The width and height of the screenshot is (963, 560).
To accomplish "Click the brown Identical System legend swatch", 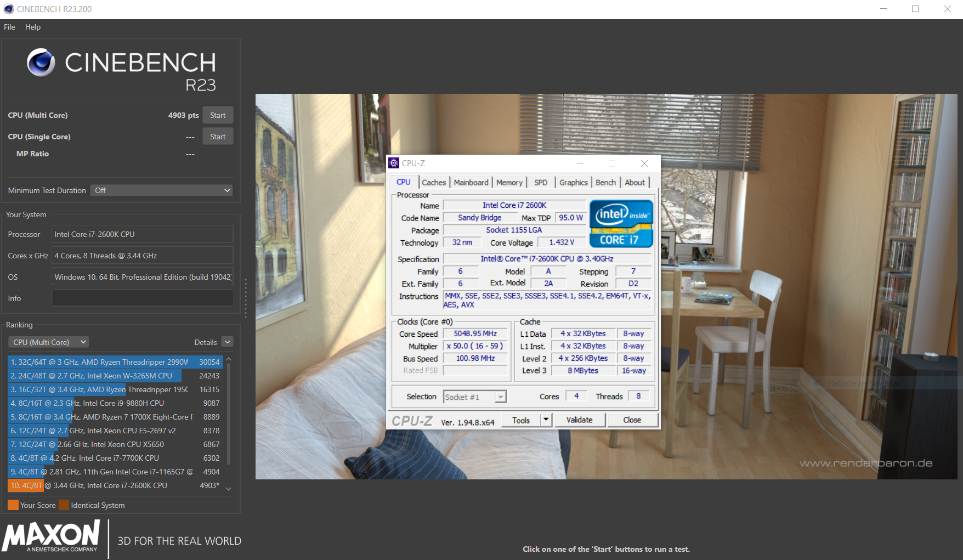I will pos(64,505).
